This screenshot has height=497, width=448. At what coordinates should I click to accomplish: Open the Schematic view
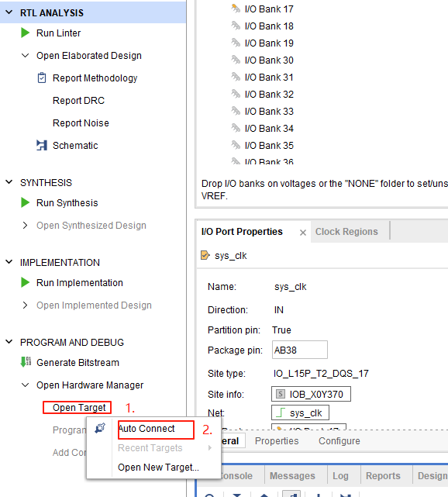(75, 146)
